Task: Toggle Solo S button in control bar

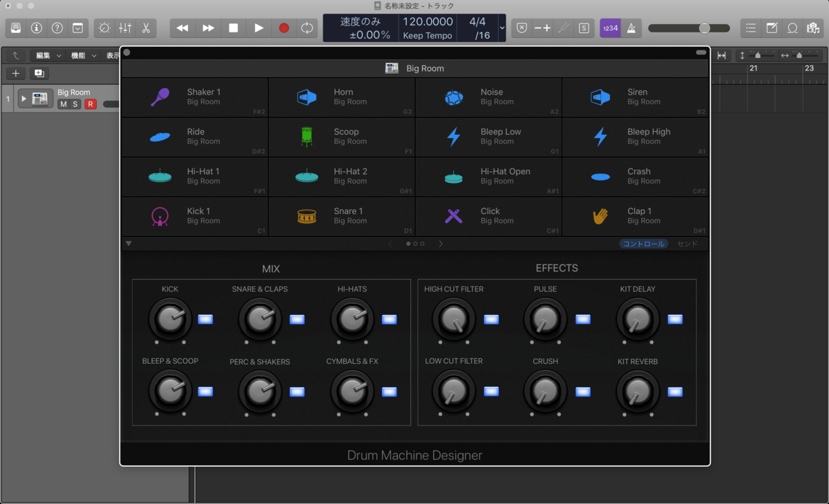Action: click(584, 28)
